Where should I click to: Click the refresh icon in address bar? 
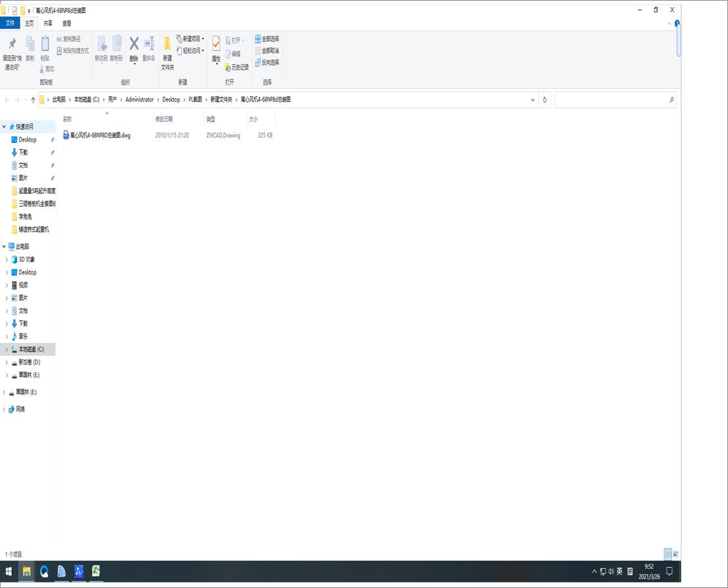[544, 99]
